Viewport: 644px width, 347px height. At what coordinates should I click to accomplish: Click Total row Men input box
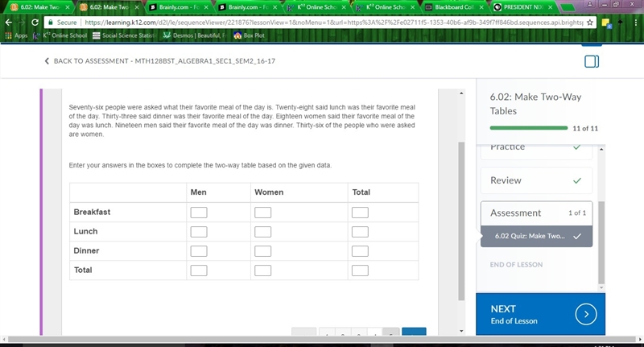coord(199,271)
